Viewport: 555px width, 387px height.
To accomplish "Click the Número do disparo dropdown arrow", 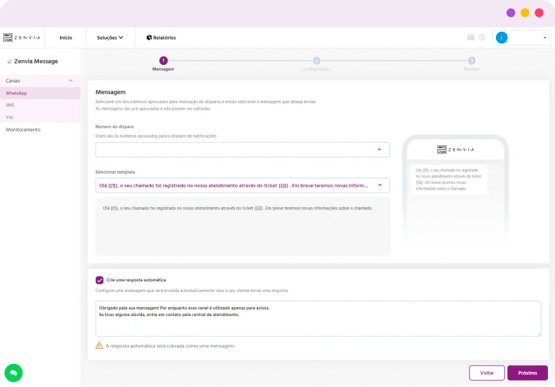I will pyautogui.click(x=379, y=149).
